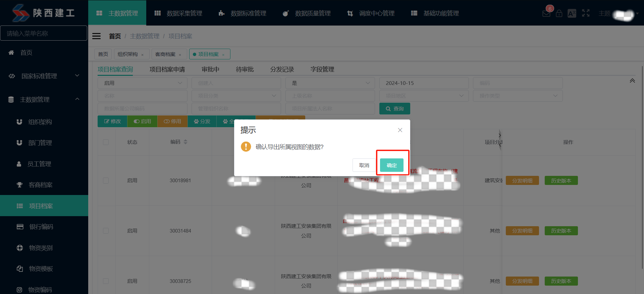The height and width of the screenshot is (294, 644).
Task: Click sort arrows on 编码 column
Action: pos(185,142)
